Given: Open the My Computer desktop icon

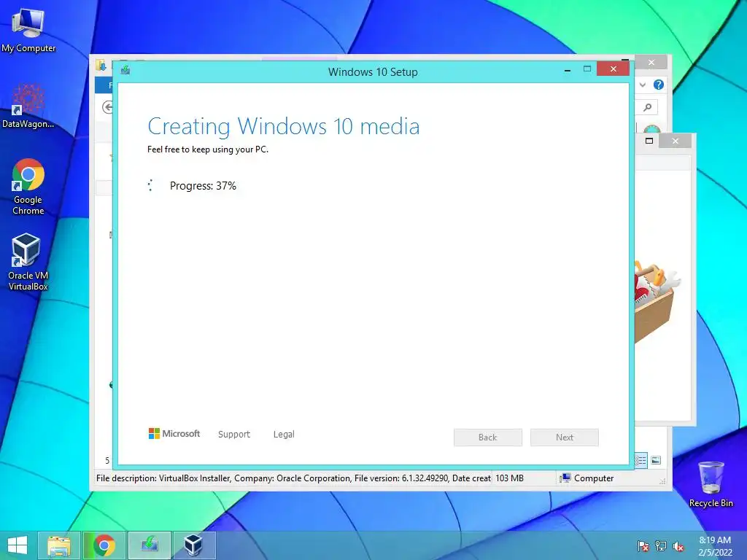Looking at the screenshot, I should tap(28, 29).
